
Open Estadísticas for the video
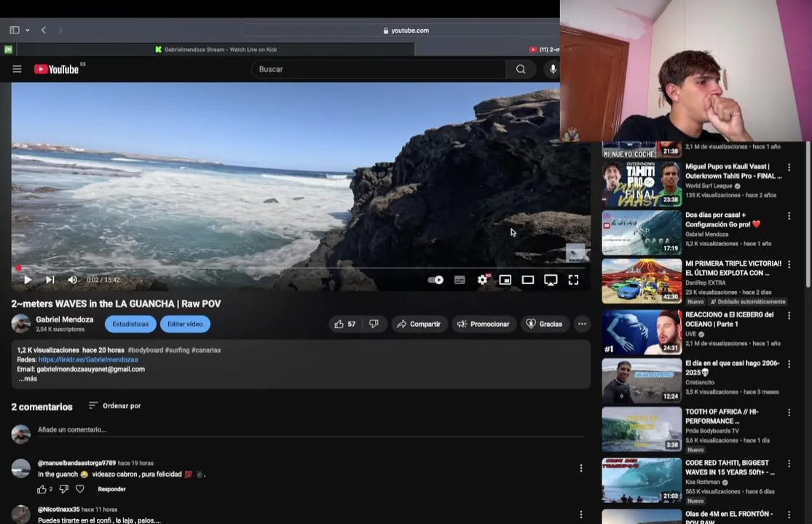[x=130, y=324]
